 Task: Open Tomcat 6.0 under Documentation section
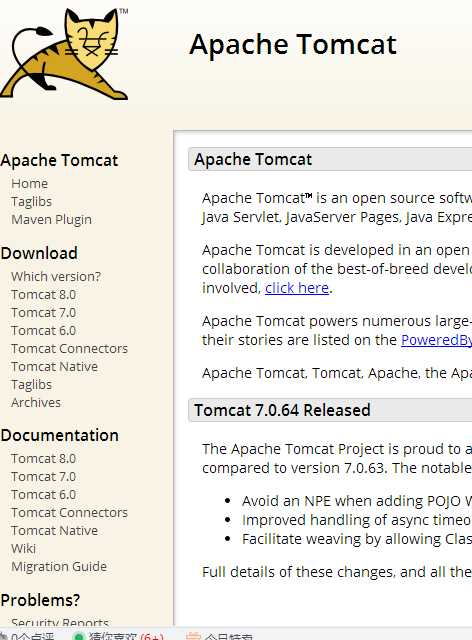[x=43, y=495]
